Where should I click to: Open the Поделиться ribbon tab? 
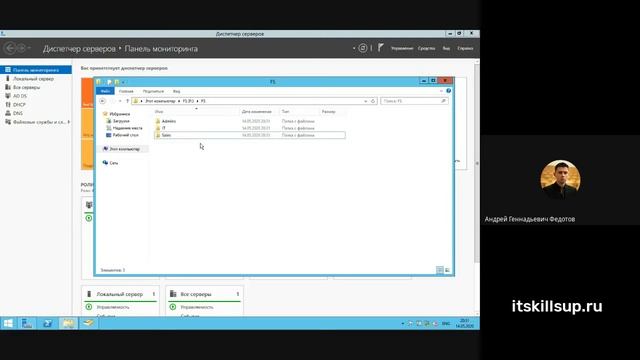click(153, 91)
